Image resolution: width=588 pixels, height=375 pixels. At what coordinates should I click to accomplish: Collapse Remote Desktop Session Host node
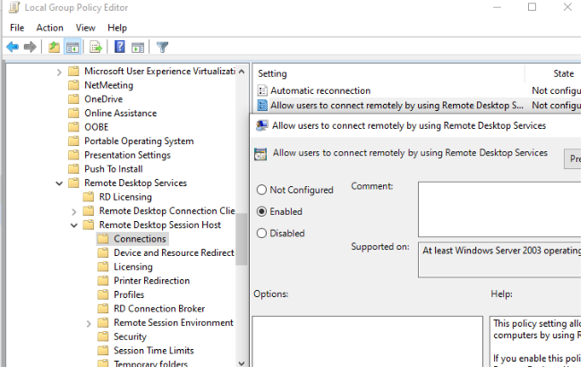point(74,226)
